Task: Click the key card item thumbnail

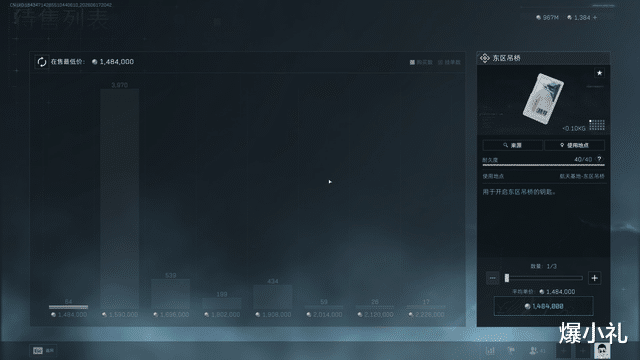Action: 543,99
